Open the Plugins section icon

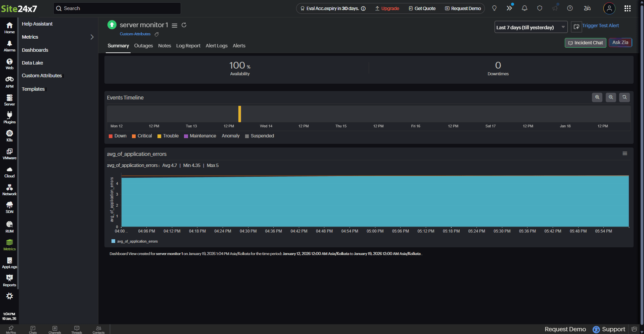click(x=9, y=118)
